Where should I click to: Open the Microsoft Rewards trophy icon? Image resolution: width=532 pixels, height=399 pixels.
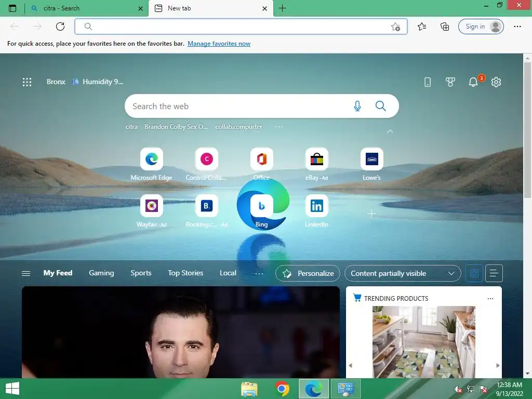(450, 82)
